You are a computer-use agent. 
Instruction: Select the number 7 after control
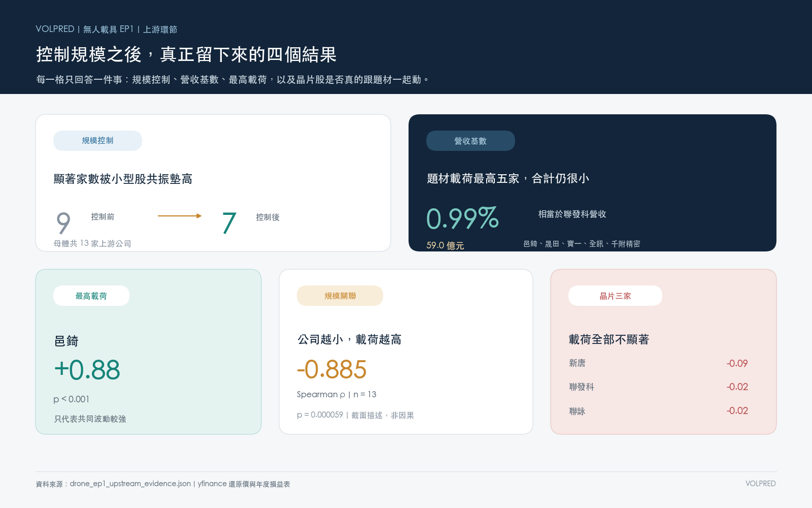[x=229, y=223]
